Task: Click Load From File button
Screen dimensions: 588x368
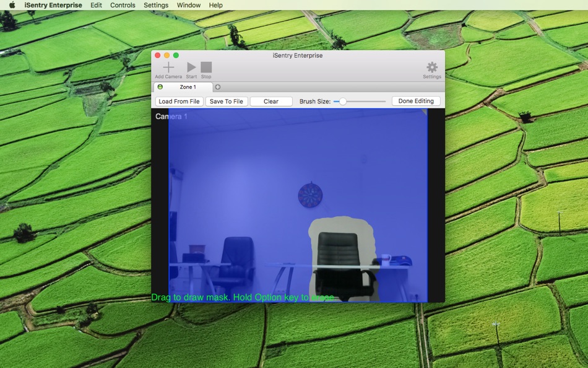Action: (x=179, y=102)
